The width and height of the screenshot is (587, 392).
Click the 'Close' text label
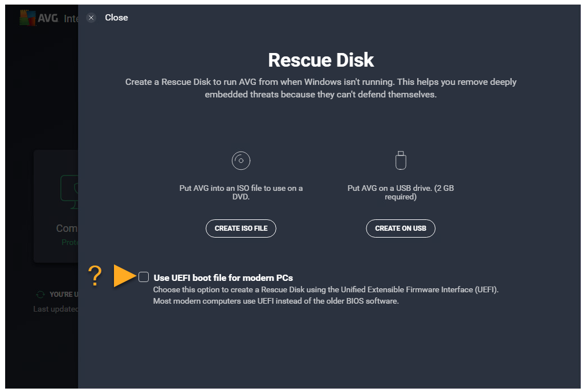pyautogui.click(x=116, y=18)
